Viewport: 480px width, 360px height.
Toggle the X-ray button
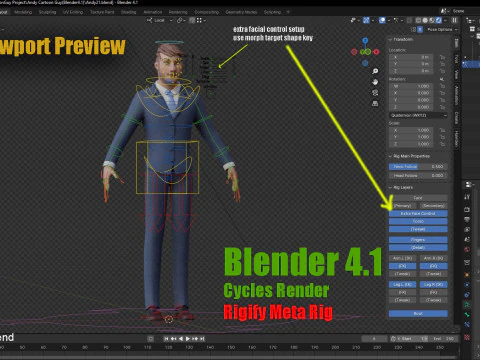(409, 20)
